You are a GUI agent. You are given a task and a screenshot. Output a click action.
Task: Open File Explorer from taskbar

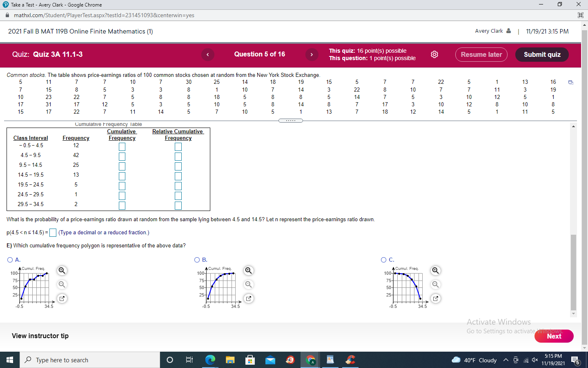point(230,360)
